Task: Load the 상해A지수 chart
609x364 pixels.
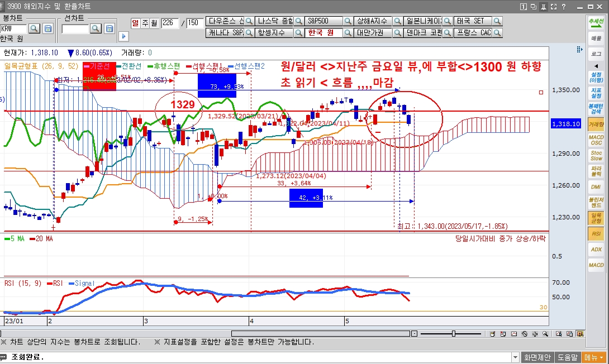Action: coord(373,21)
